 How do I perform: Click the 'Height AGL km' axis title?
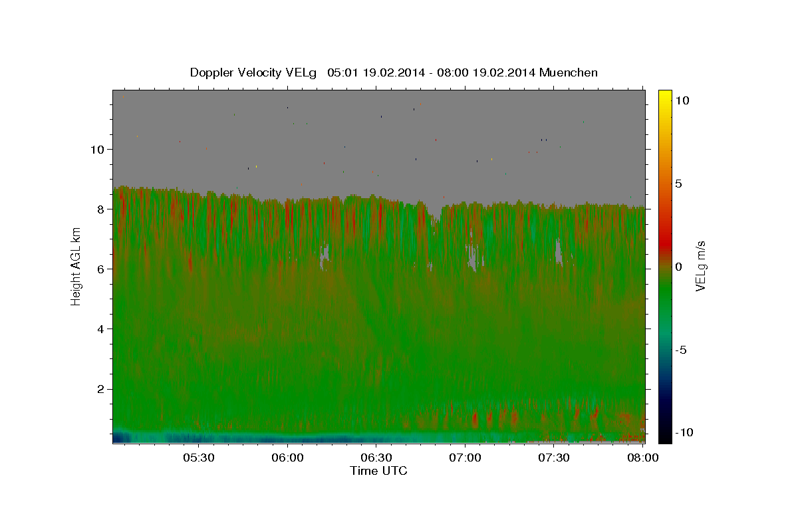coord(76,266)
